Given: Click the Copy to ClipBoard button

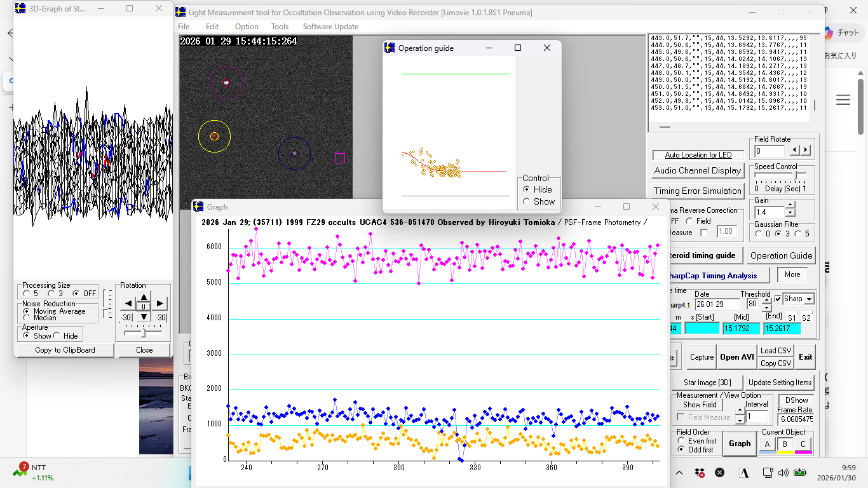Looking at the screenshot, I should [x=65, y=350].
